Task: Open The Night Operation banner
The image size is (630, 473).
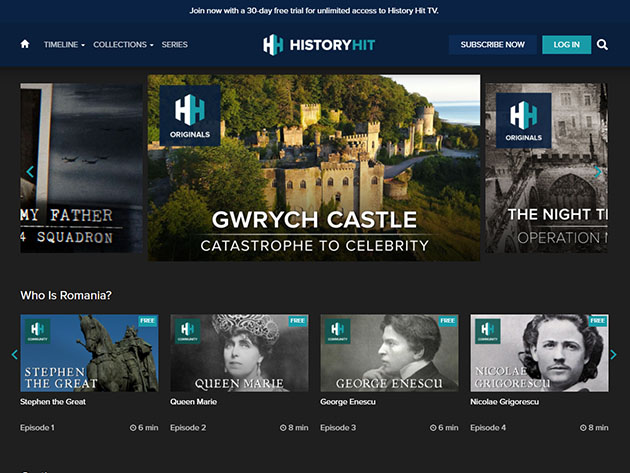Action: tap(546, 168)
